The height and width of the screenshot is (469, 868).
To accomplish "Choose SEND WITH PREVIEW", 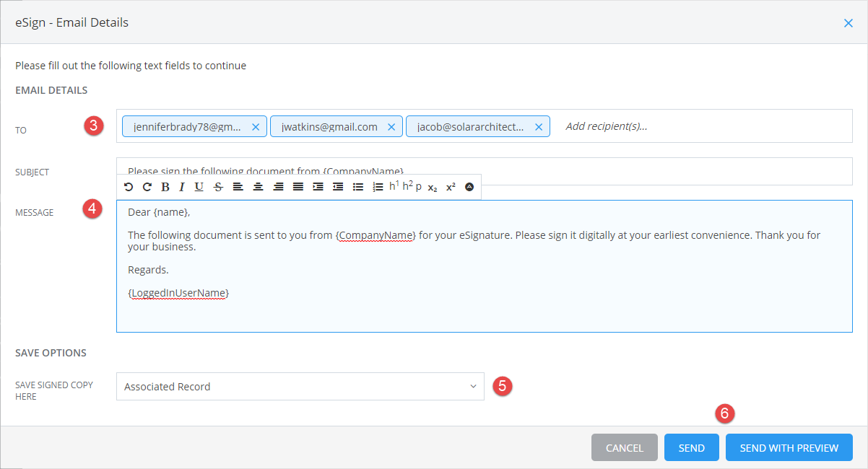I will pos(789,447).
